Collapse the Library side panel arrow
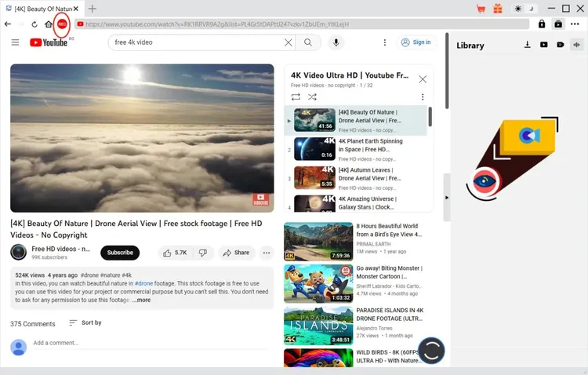This screenshot has width=588, height=375. 447,198
